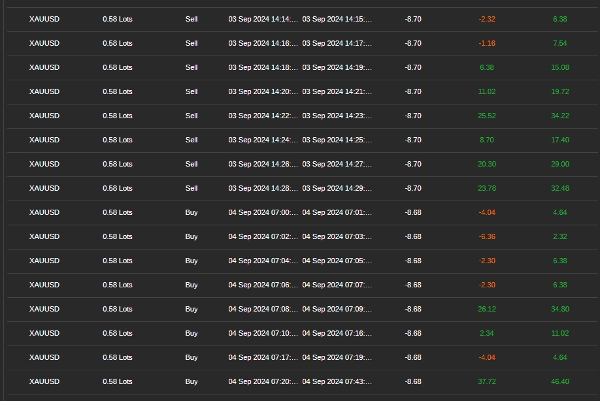Select open time 04 Sep 2024 07:17
600x401 pixels.
(263, 357)
